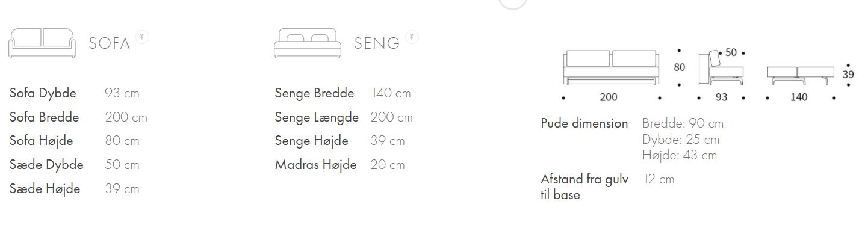Select the SENG heading
Image resolution: width=868 pixels, height=231 pixels.
377,43
